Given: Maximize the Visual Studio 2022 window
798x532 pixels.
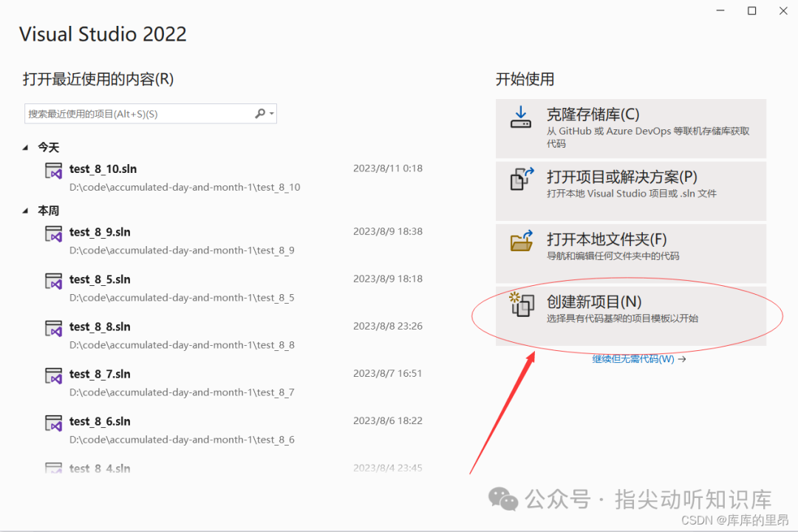Looking at the screenshot, I should (751, 10).
